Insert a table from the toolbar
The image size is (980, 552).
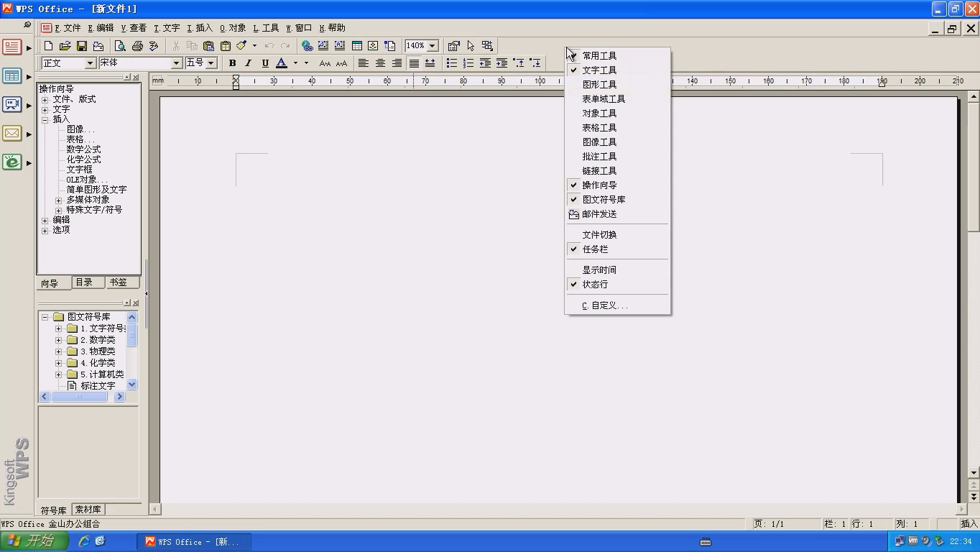click(356, 46)
